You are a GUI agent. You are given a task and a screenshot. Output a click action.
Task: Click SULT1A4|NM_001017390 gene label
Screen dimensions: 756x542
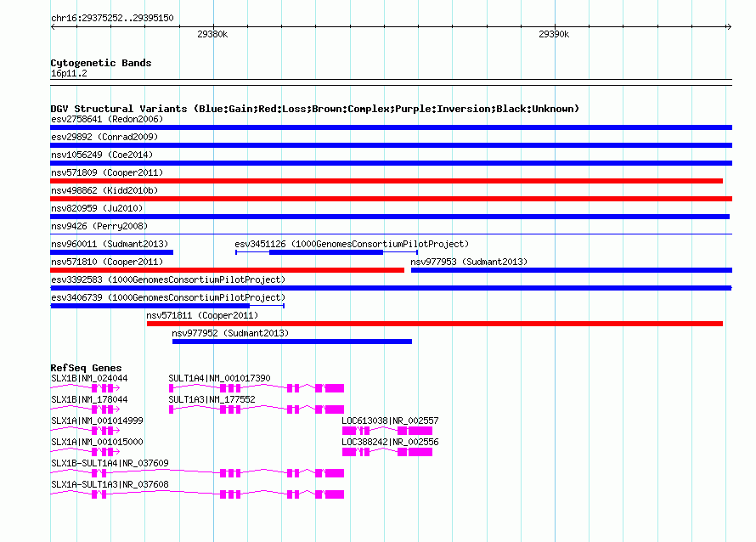219,378
